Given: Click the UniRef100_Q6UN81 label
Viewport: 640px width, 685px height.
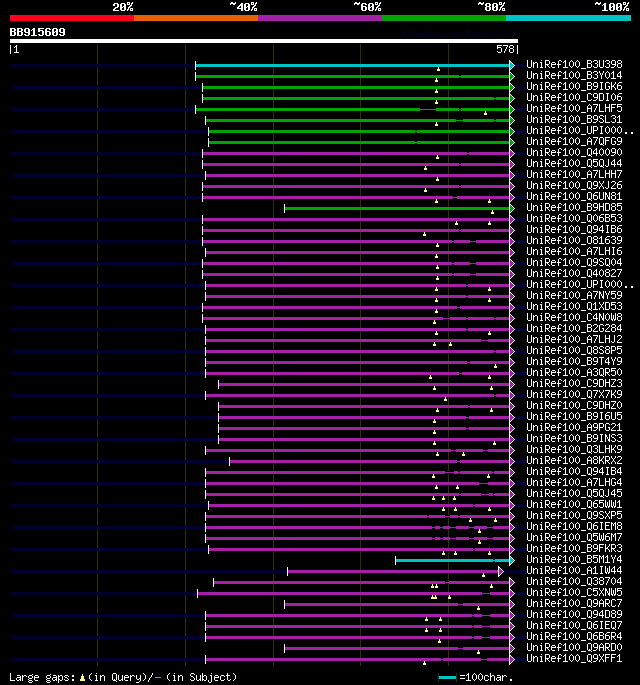Looking at the screenshot, I should [574, 196].
